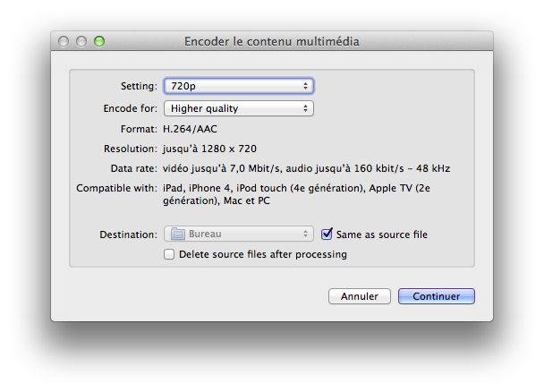The height and width of the screenshot is (392, 544).
Task: Click the Destination: label
Action: [128, 234]
